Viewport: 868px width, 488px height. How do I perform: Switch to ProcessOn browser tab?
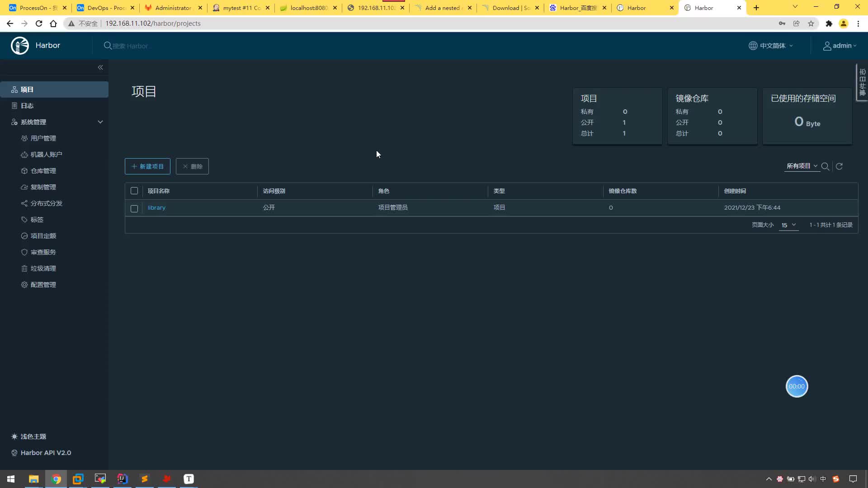(x=37, y=8)
